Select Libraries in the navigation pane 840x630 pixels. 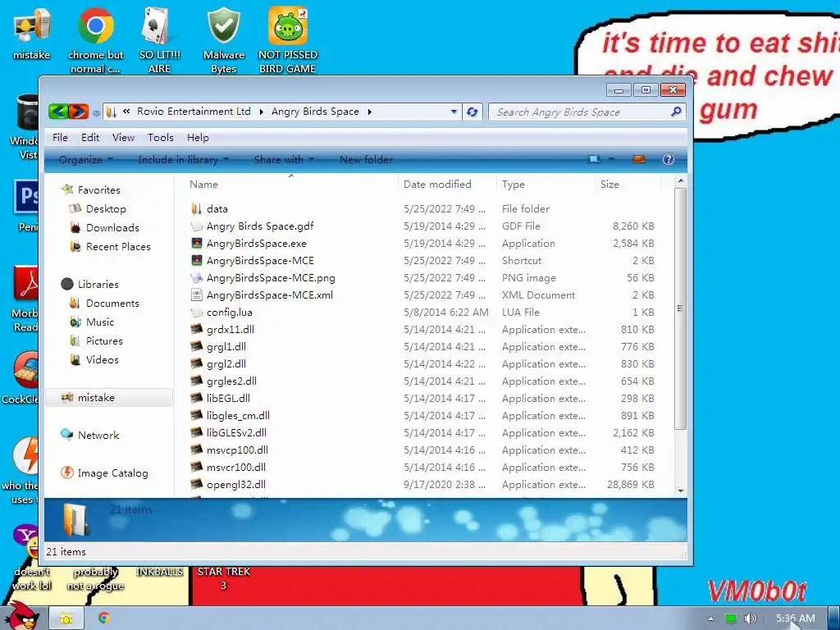(x=98, y=285)
